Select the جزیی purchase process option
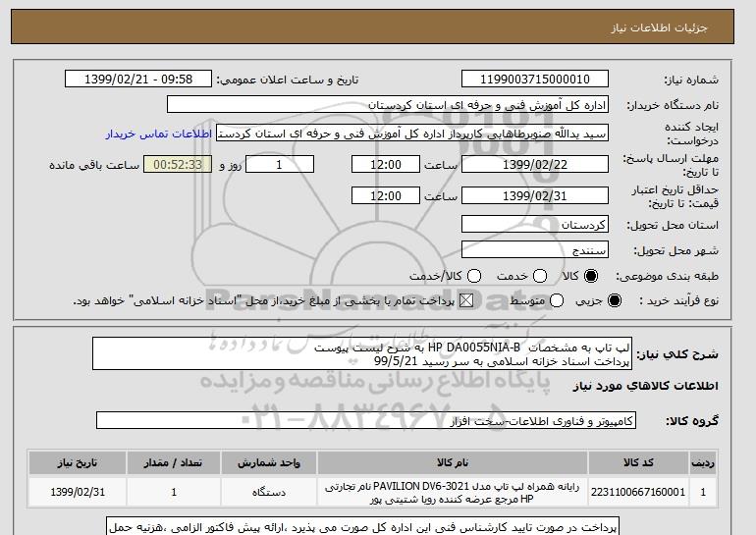Viewport: 756px width, 535px height. click(x=615, y=300)
